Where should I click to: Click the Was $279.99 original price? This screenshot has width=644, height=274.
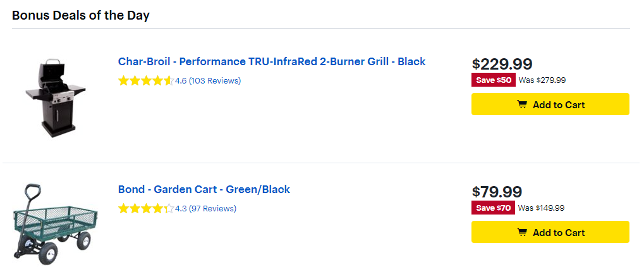542,80
